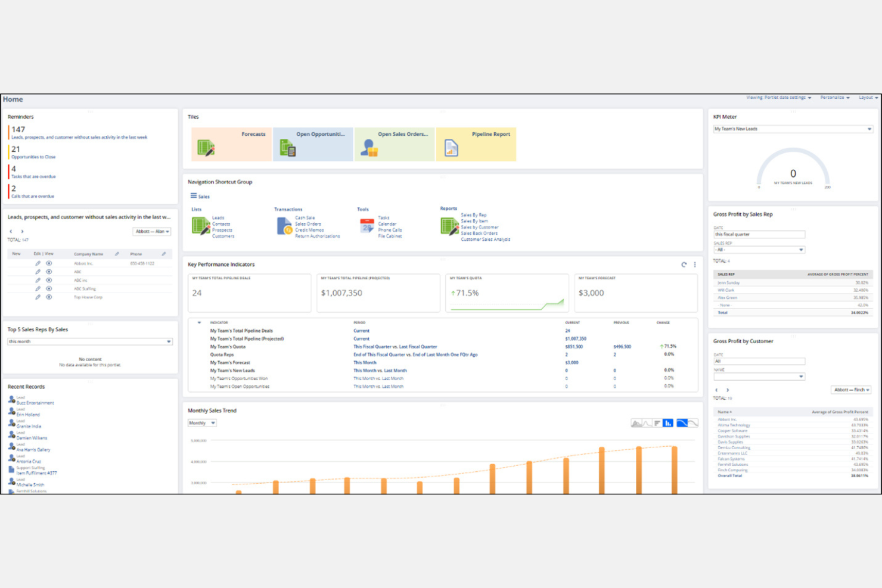Open the Sales By Rep report link
Screen dimensions: 882x588
pyautogui.click(x=474, y=215)
